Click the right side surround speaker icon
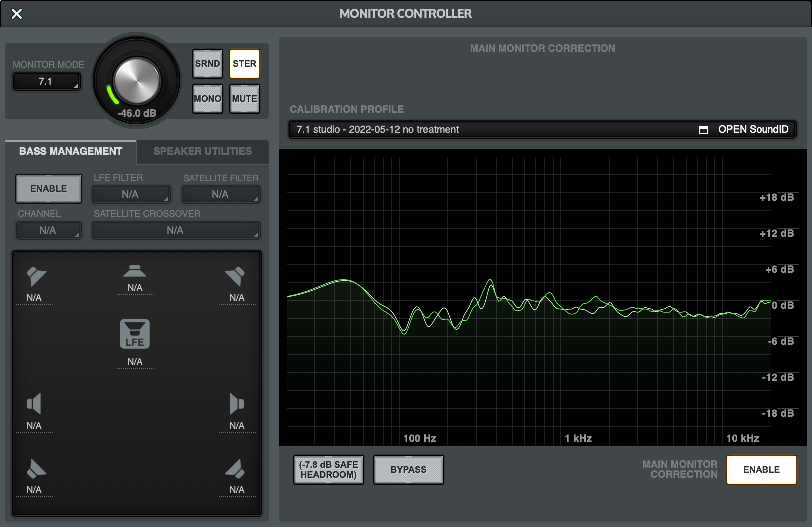812x527 pixels. coord(236,404)
